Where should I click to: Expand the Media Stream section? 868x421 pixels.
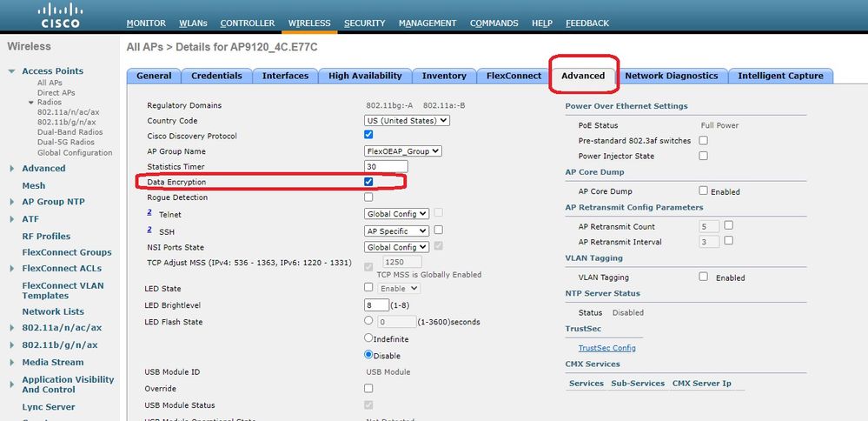coord(11,363)
